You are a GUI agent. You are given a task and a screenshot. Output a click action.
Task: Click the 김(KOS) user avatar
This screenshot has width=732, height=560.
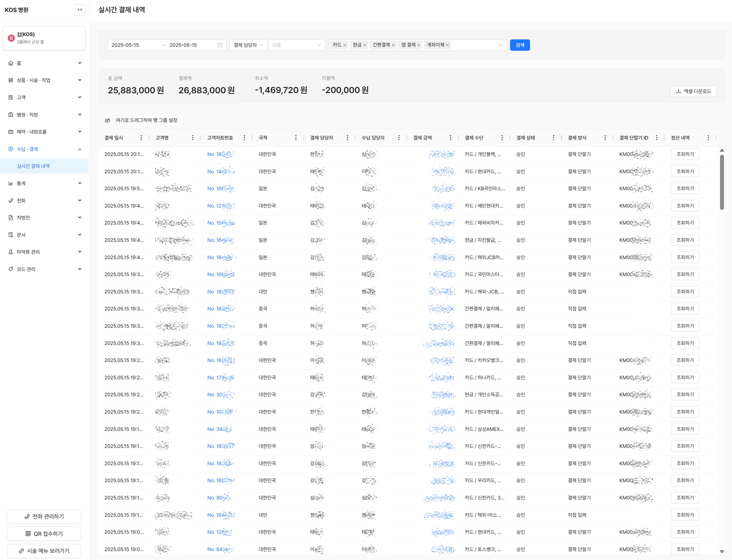click(11, 38)
